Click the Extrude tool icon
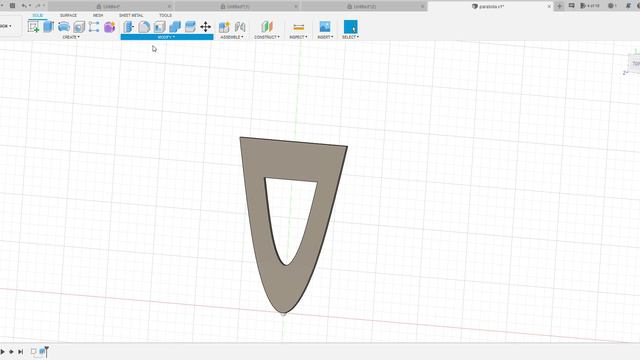The image size is (640, 360). (49, 27)
